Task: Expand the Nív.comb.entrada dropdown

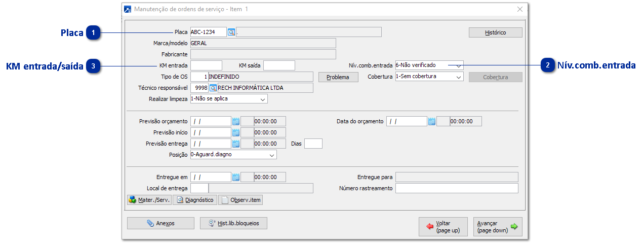Action: tap(458, 65)
